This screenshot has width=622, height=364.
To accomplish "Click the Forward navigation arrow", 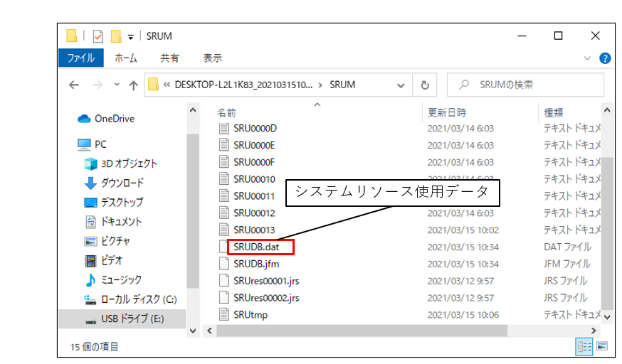I will point(97,85).
